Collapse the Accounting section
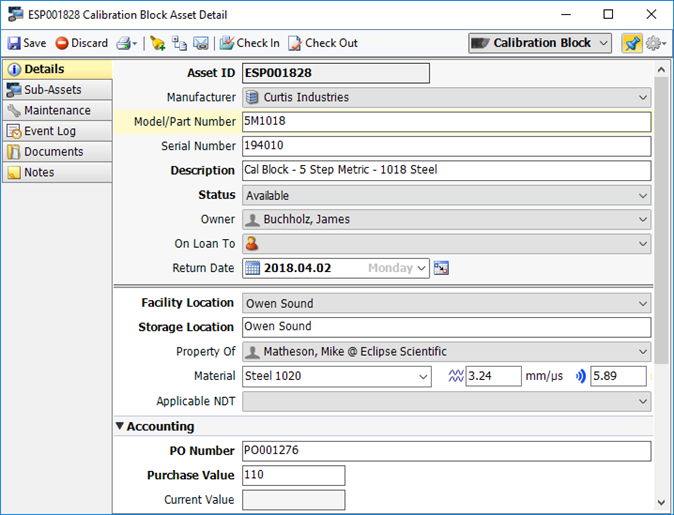Screen dimensions: 674x515 click(120, 426)
